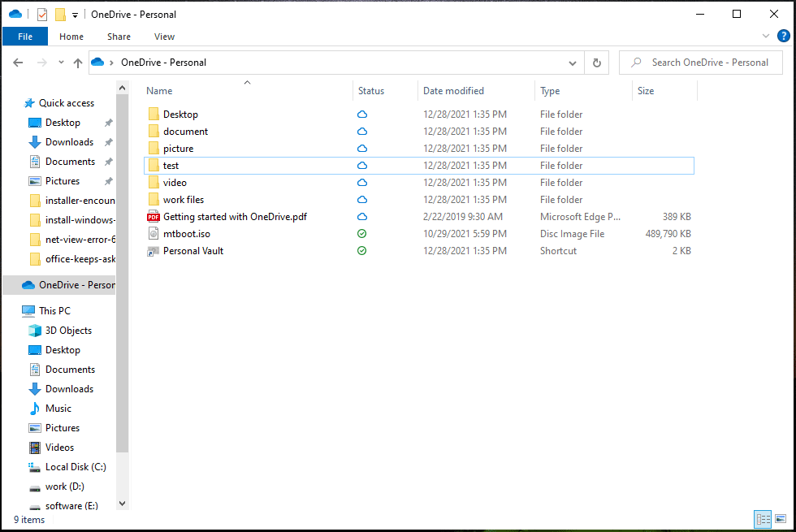796x532 pixels.
Task: Select the Details view icon in status bar
Action: pyautogui.click(x=762, y=519)
